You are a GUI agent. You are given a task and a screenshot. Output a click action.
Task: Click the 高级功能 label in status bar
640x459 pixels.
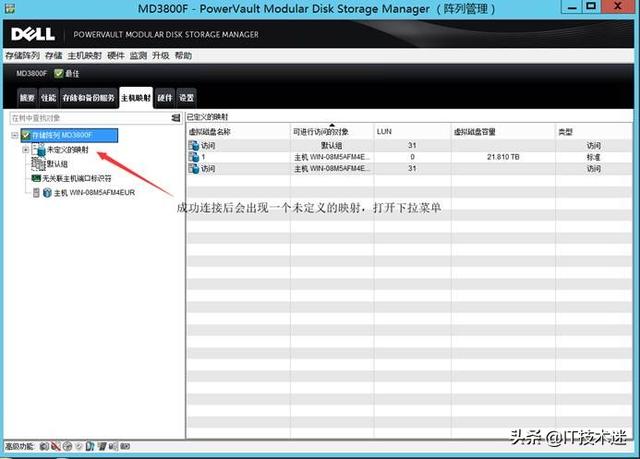click(x=20, y=446)
